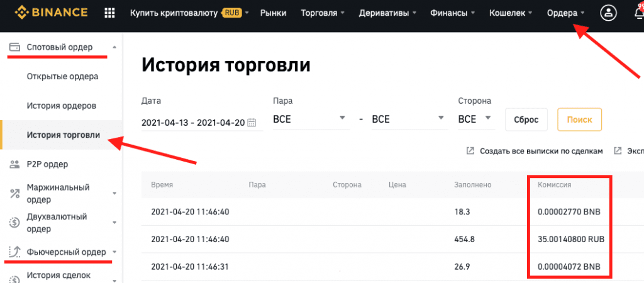Open the Рынки menu item
The width and height of the screenshot is (644, 283).
pos(272,13)
